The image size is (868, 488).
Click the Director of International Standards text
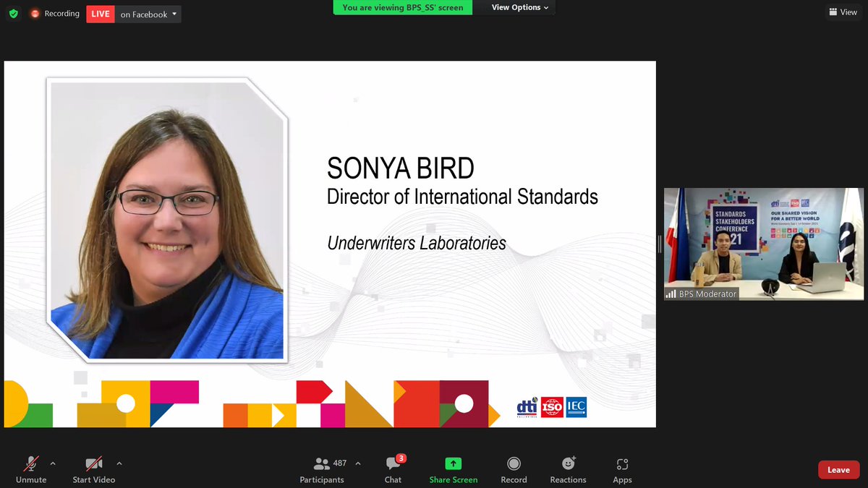coord(462,196)
